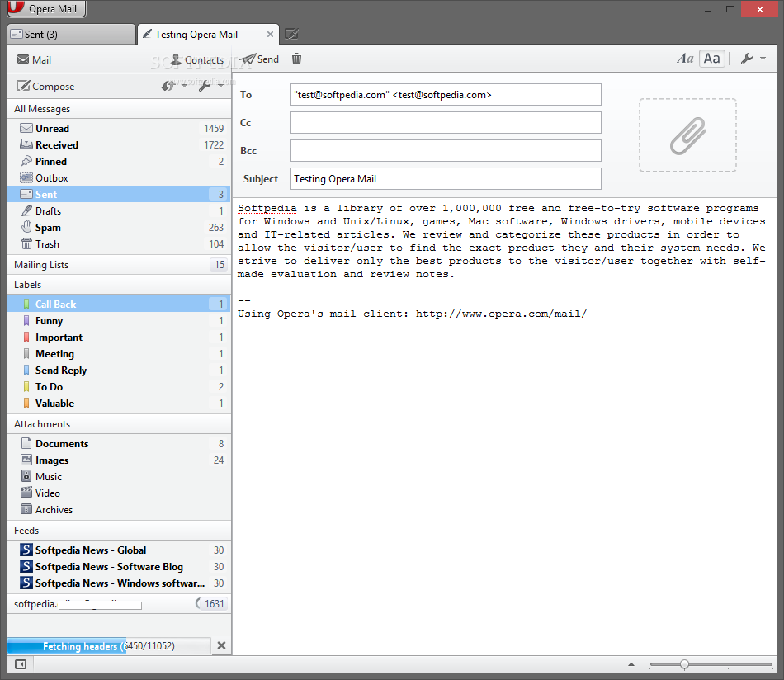Click the opera.com/mail link in body
The height and width of the screenshot is (680, 784).
point(501,314)
